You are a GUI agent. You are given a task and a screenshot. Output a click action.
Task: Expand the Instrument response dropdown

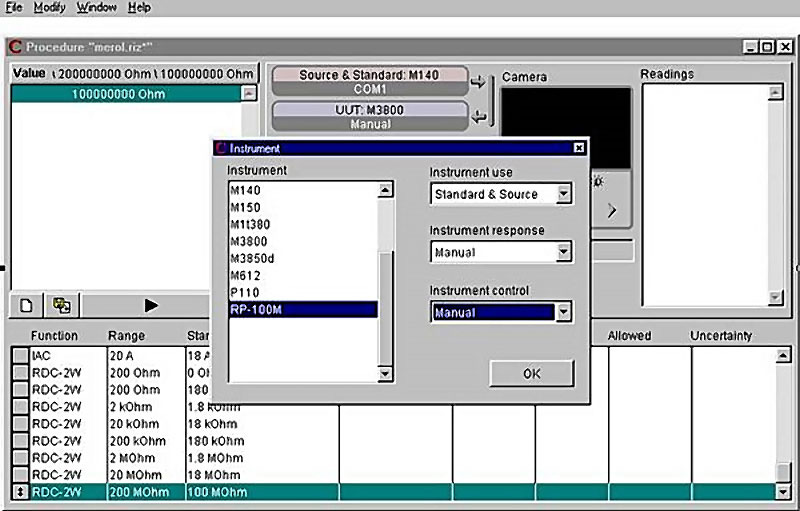click(x=564, y=252)
